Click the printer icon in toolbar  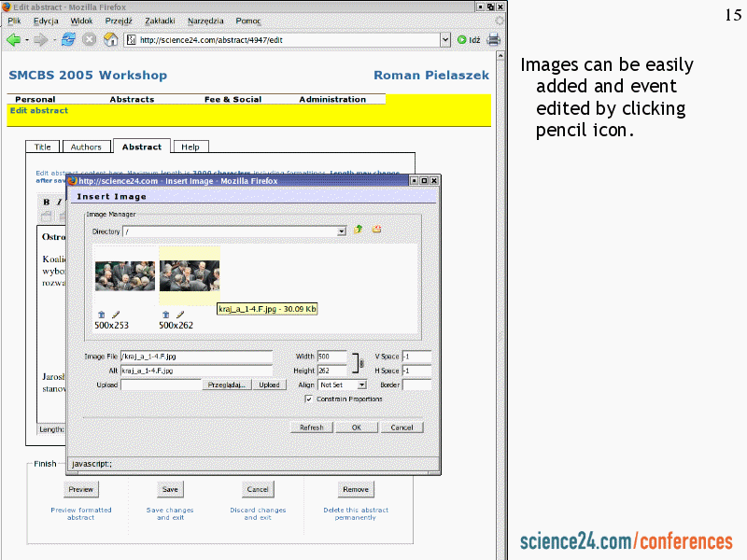pos(493,39)
